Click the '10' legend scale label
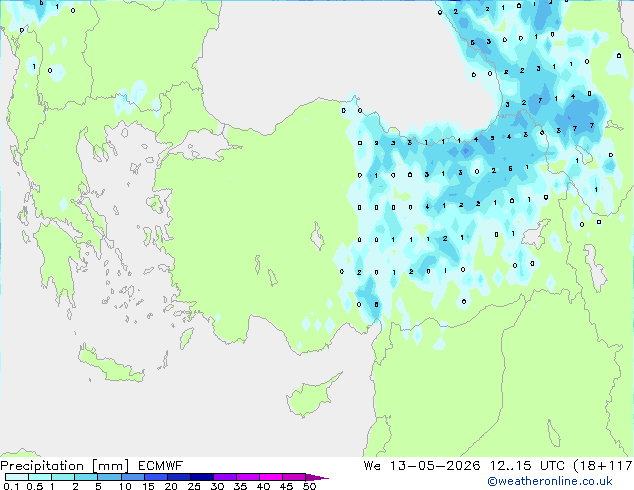The height and width of the screenshot is (490, 634). coord(125,486)
